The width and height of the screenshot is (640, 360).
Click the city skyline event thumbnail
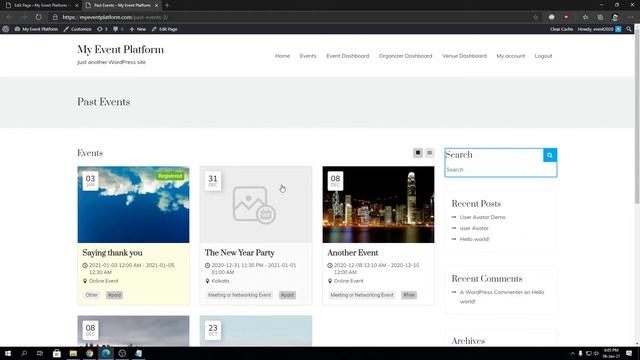point(378,204)
